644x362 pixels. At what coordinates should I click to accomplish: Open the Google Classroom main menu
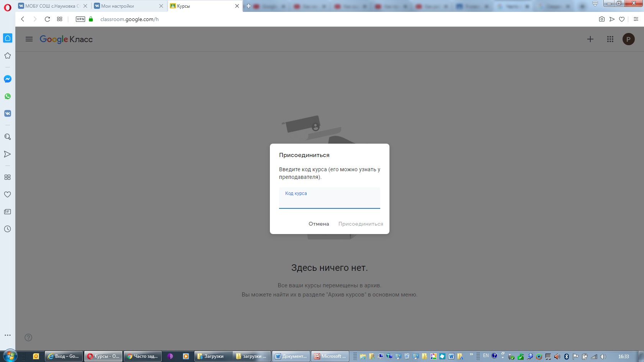29,39
